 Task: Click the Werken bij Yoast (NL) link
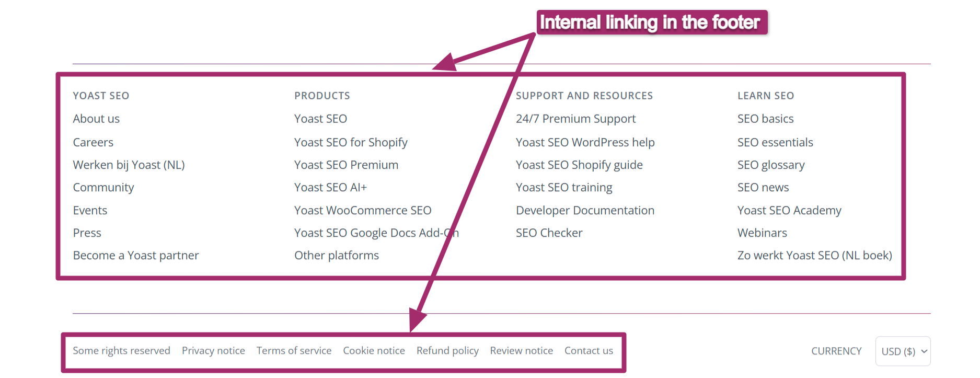[x=129, y=165]
